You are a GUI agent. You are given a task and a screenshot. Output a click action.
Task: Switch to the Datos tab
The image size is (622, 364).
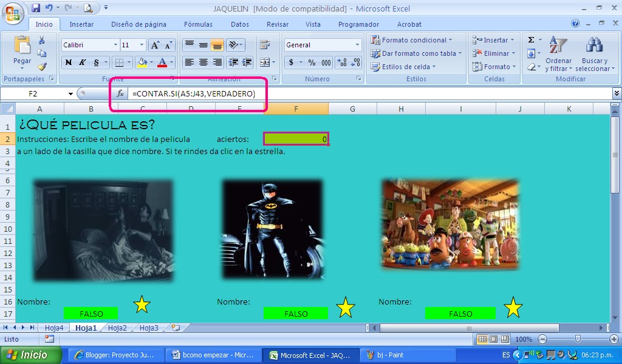coord(239,24)
